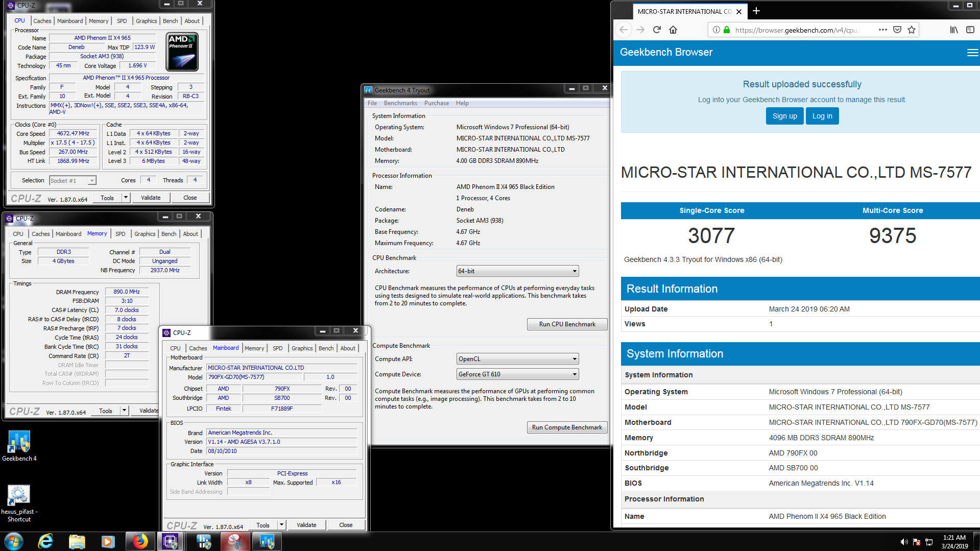Click Firefox back arrow button

pyautogui.click(x=623, y=30)
